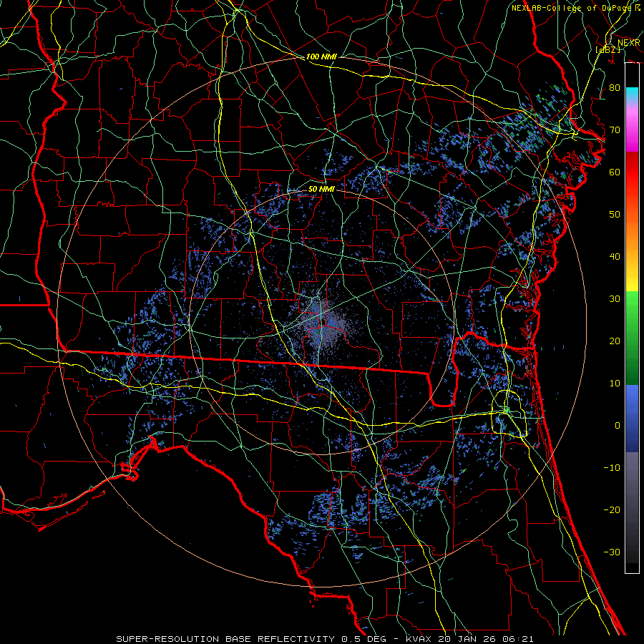Click the 30 value on the color scale
Screen dimensions: 644x644
pyautogui.click(x=615, y=299)
